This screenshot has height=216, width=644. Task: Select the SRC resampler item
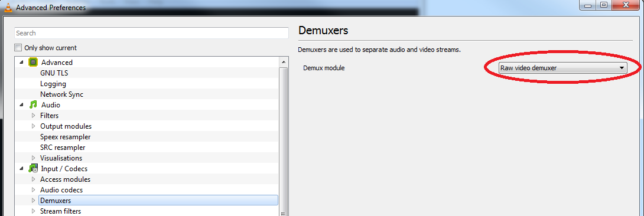click(63, 148)
